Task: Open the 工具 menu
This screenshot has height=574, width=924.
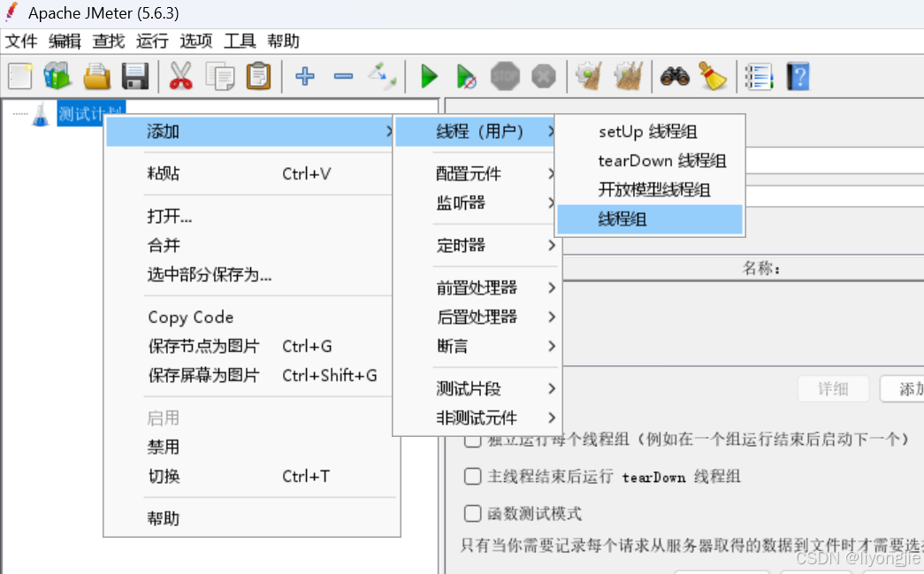Action: pos(240,41)
